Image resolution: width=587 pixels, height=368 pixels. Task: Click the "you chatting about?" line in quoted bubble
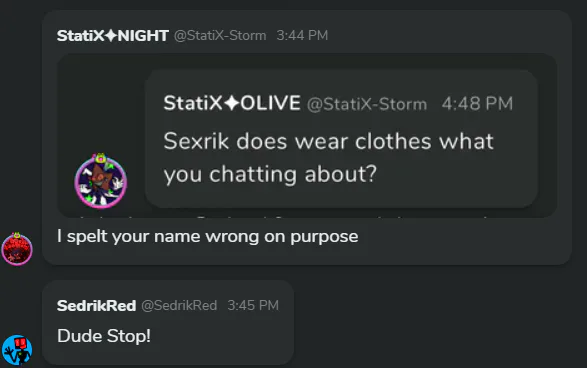pyautogui.click(x=270, y=174)
